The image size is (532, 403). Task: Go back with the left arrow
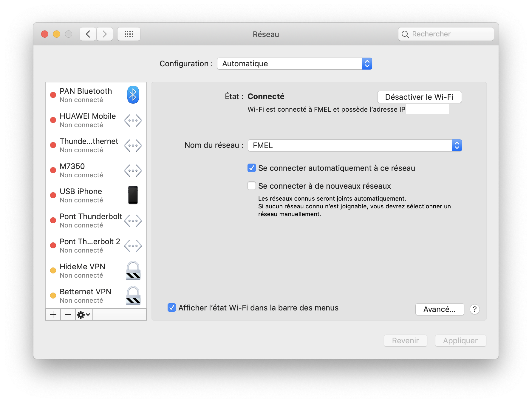[x=88, y=34]
